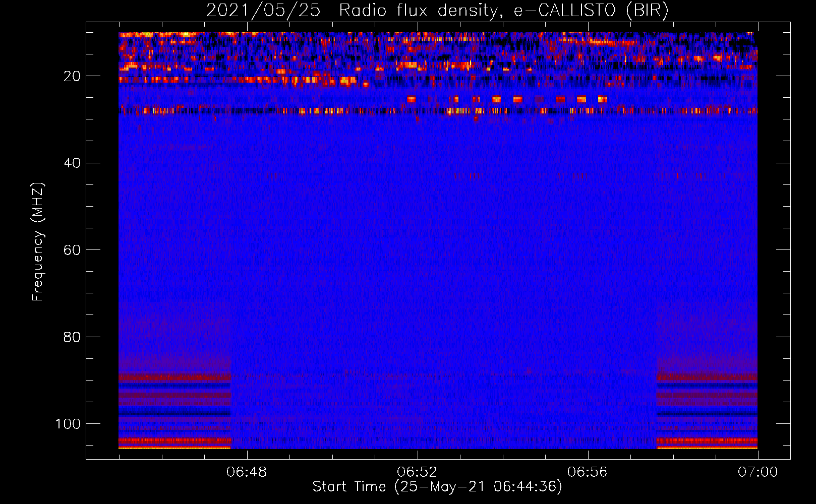Click the 07:00 time tick label

click(758, 472)
